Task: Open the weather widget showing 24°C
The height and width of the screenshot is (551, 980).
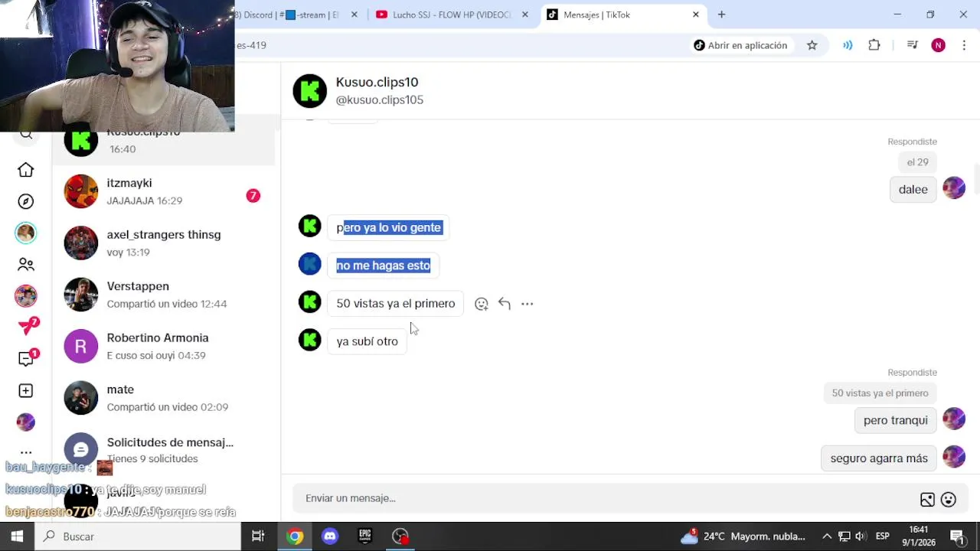Action: pos(743,536)
